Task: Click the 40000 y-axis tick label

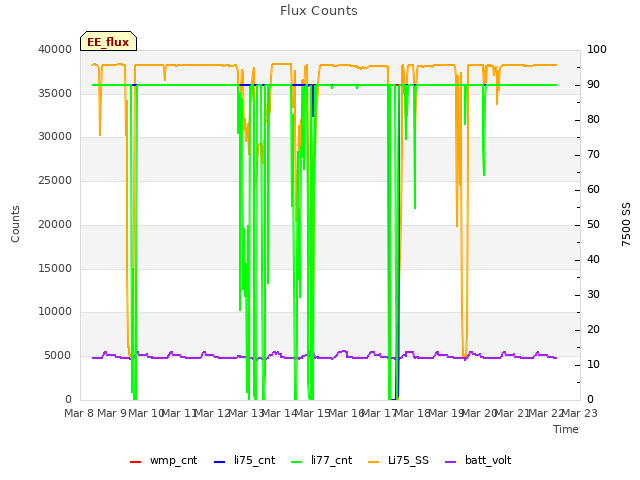Action: point(55,49)
